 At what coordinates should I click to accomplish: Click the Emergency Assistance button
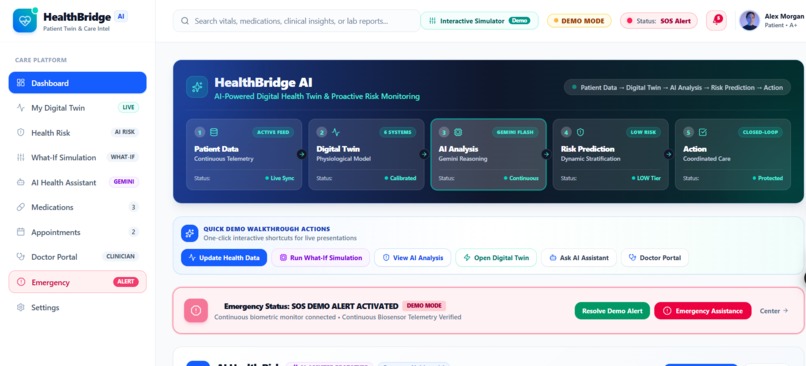(x=703, y=310)
